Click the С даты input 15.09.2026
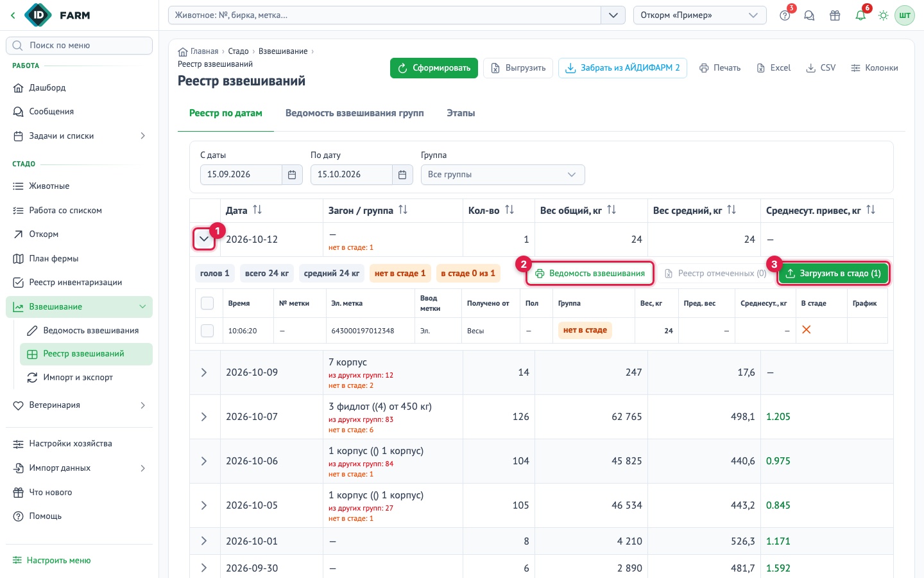Image resolution: width=924 pixels, height=578 pixels. 241,175
